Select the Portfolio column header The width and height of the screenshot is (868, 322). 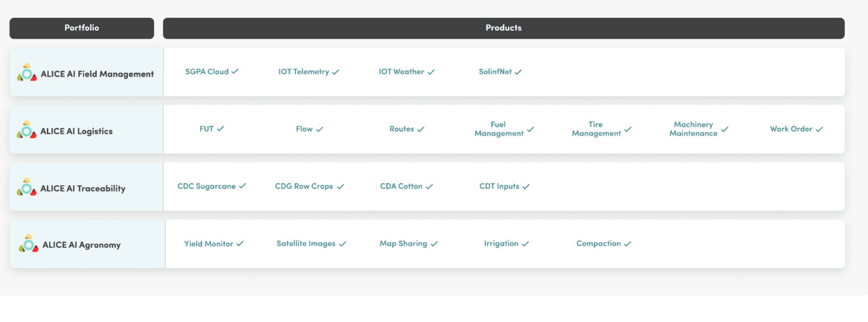click(x=82, y=28)
